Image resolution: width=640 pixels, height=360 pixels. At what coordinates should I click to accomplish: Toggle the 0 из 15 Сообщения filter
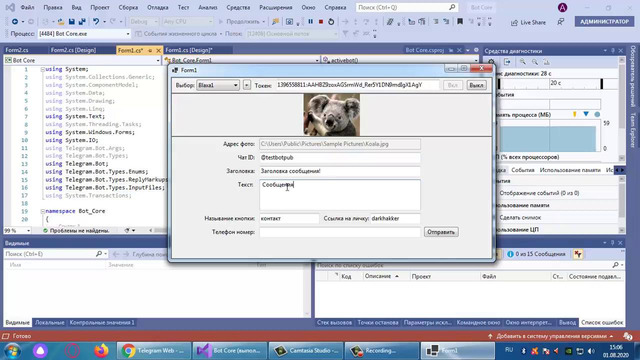coord(536,254)
